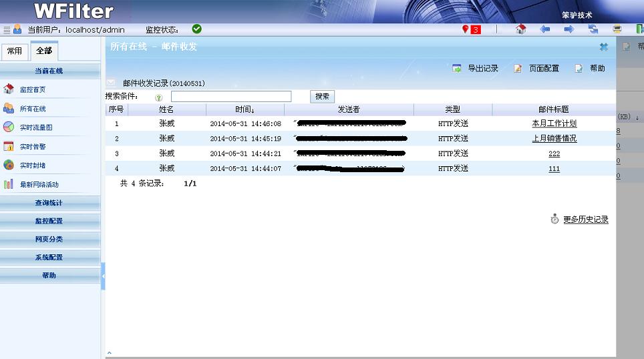The height and width of the screenshot is (359, 644).
Task: Open 实时流量图 in the sidebar
Action: 35,127
